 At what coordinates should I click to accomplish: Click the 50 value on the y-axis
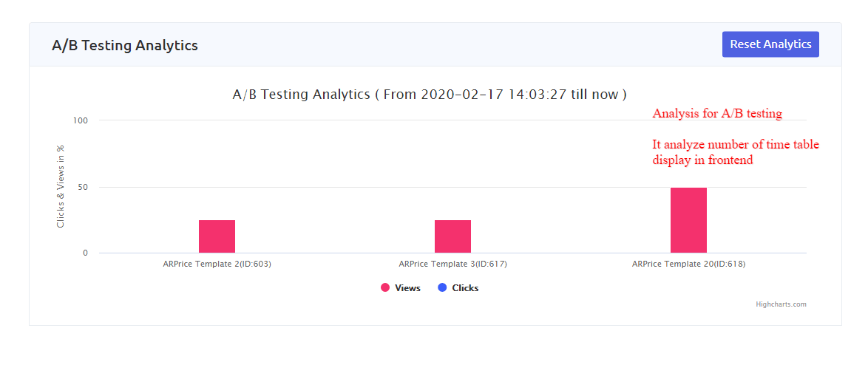[x=82, y=187]
